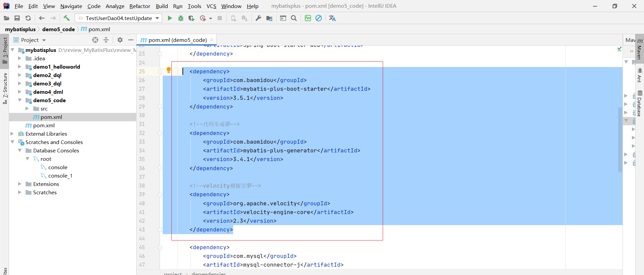
Task: Toggle the Database tool window stripe button
Action: pyautogui.click(x=640, y=103)
